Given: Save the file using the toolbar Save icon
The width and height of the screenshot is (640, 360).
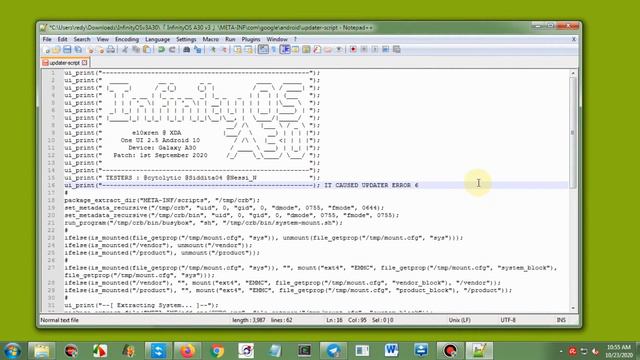Looking at the screenshot, I should click(x=67, y=50).
